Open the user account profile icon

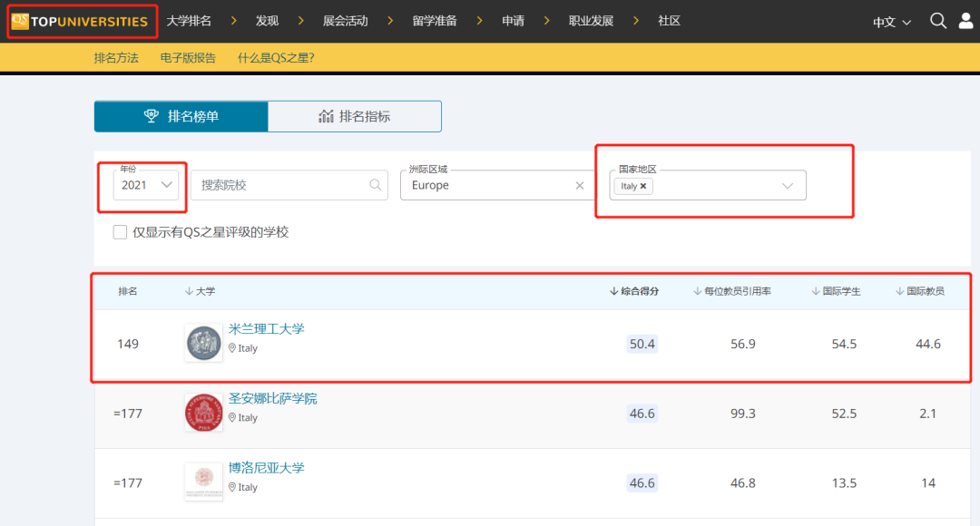click(965, 21)
